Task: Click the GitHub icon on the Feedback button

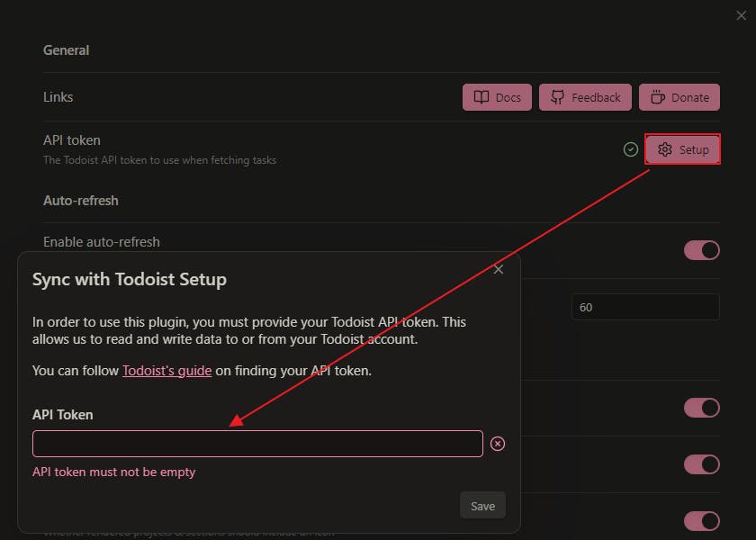Action: coord(557,97)
